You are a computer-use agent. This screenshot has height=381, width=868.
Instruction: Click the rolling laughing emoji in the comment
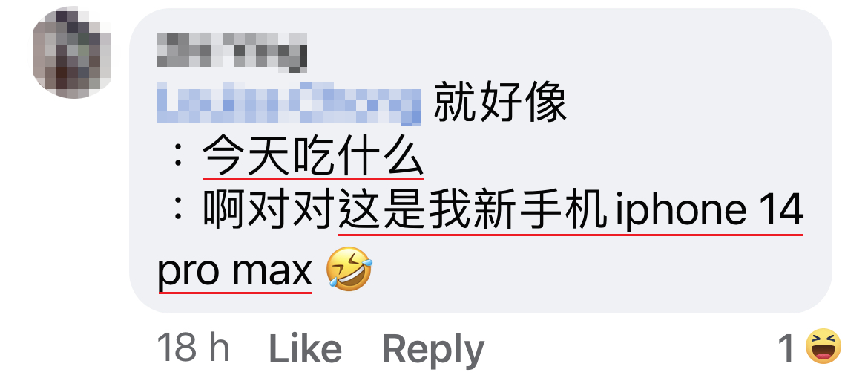[x=349, y=268]
